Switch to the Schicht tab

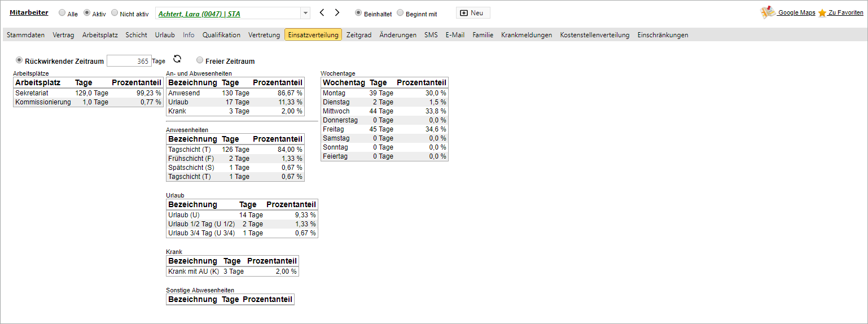[137, 35]
